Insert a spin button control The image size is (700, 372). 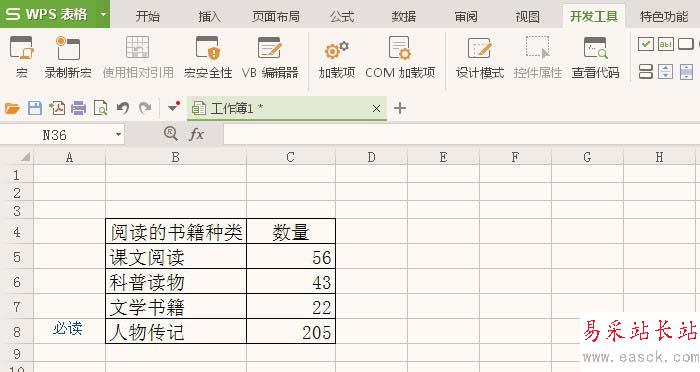pos(666,71)
